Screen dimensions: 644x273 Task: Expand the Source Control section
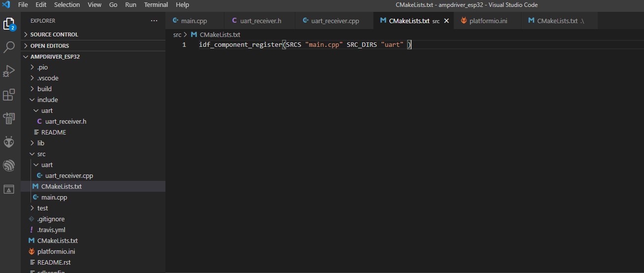coord(54,34)
